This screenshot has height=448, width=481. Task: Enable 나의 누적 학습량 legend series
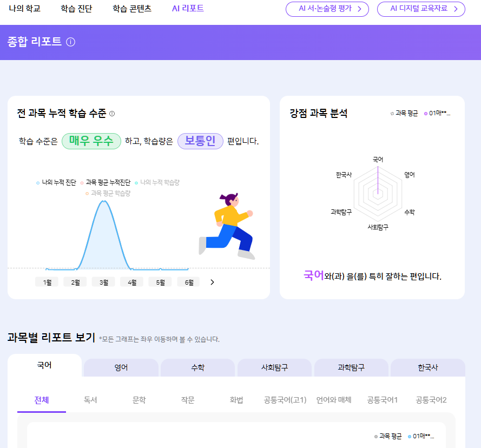coord(156,183)
